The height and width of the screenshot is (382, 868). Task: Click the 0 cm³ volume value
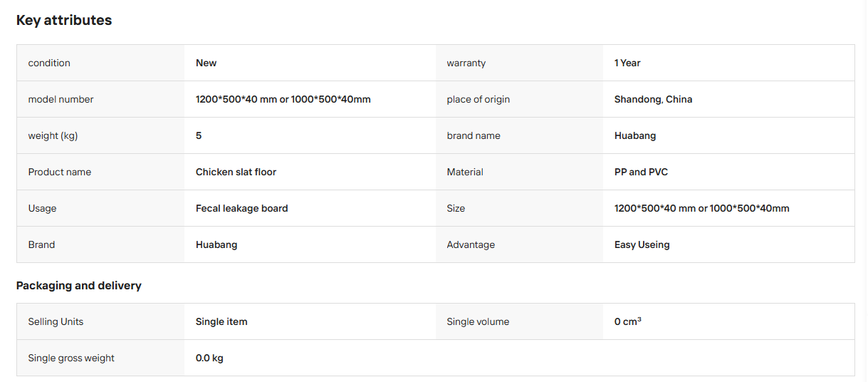click(x=627, y=321)
